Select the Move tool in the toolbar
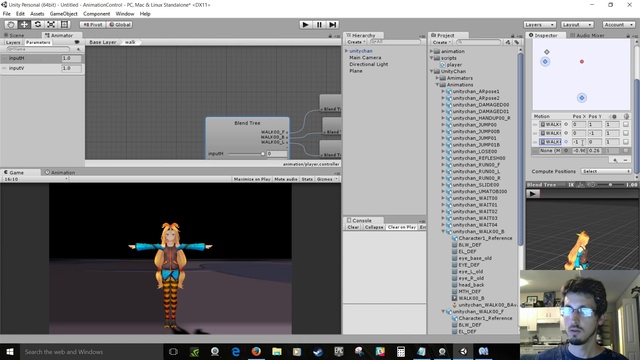Screen dimensions: 640x360 pyautogui.click(x=24, y=24)
